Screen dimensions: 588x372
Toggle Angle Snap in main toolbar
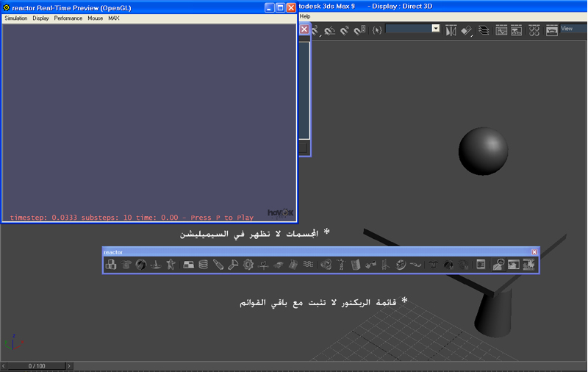[329, 30]
